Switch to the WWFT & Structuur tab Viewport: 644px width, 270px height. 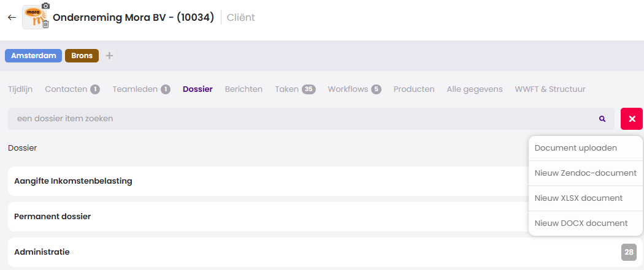(550, 89)
